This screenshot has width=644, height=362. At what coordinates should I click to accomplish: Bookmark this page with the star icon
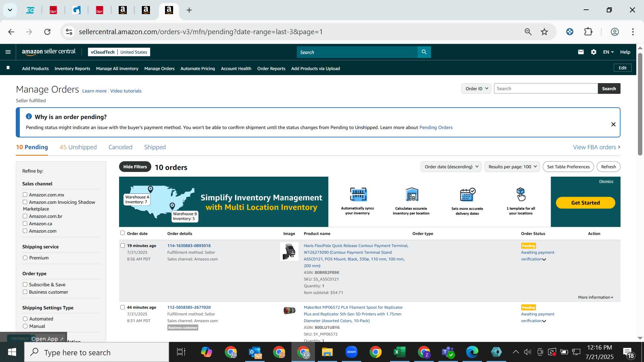(x=544, y=32)
